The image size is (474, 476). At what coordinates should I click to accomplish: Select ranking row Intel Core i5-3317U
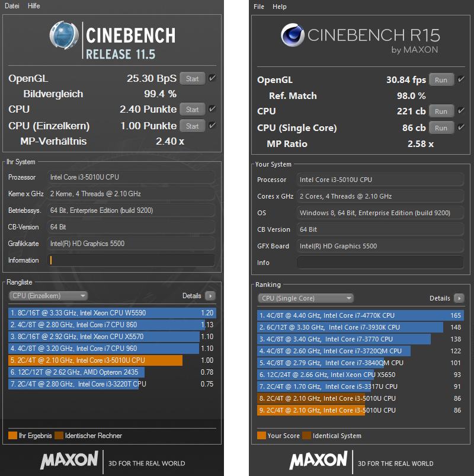pyautogui.click(x=360, y=386)
